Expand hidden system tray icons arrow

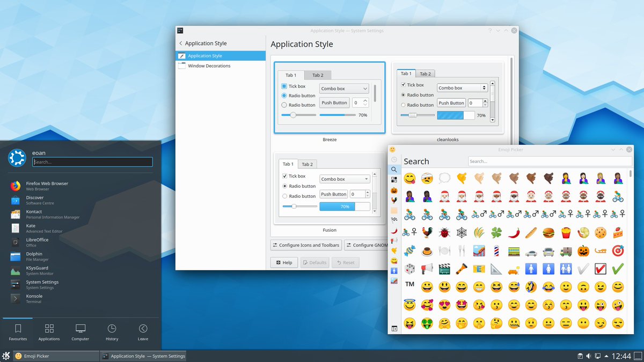click(607, 356)
